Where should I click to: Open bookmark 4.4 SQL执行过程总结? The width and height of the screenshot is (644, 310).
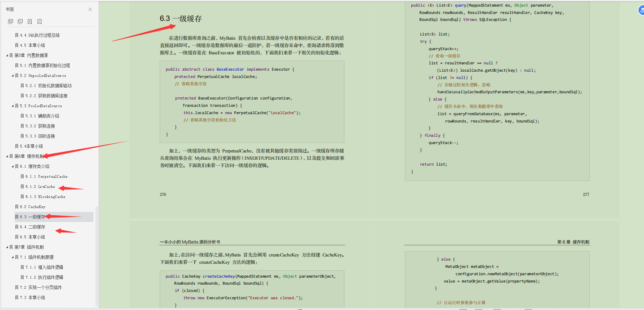pos(40,35)
